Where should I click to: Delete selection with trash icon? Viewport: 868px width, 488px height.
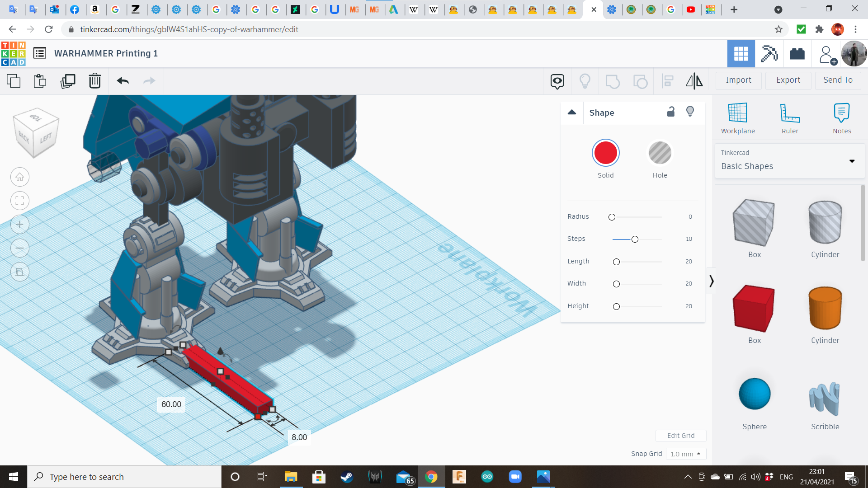point(94,81)
